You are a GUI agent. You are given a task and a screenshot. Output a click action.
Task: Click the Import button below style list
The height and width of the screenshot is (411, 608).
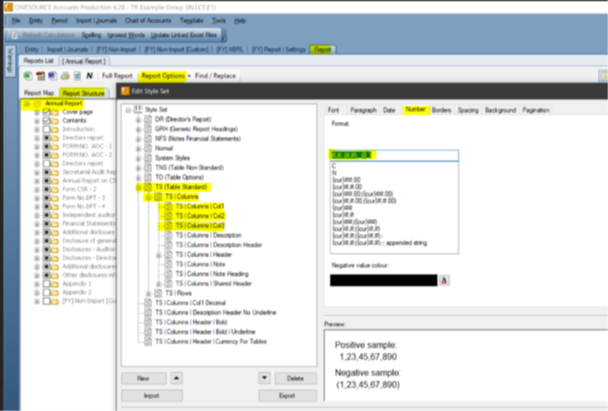152,395
